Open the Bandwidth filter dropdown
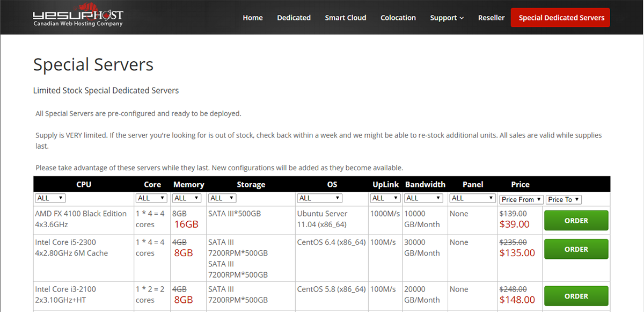This screenshot has width=644, height=312. pos(424,198)
